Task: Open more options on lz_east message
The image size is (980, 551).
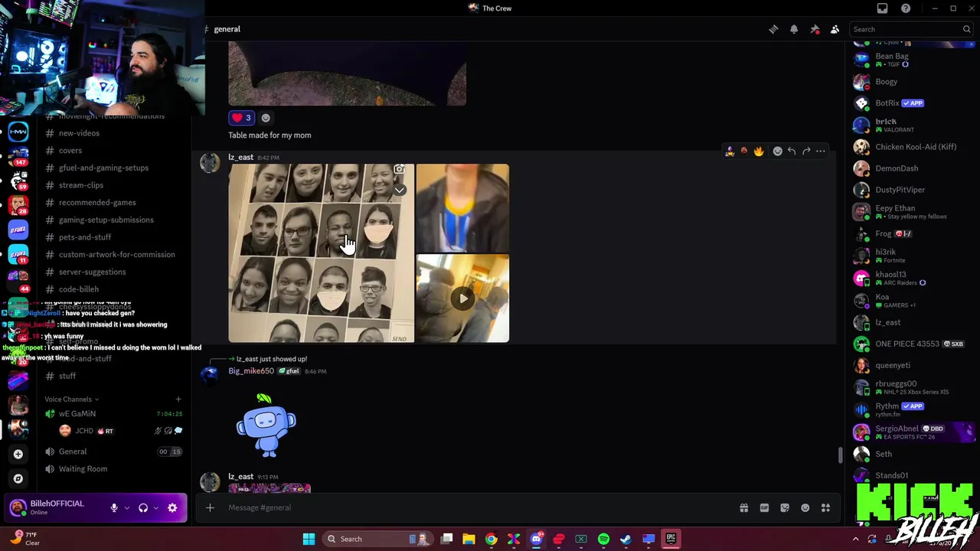Action: click(x=821, y=152)
